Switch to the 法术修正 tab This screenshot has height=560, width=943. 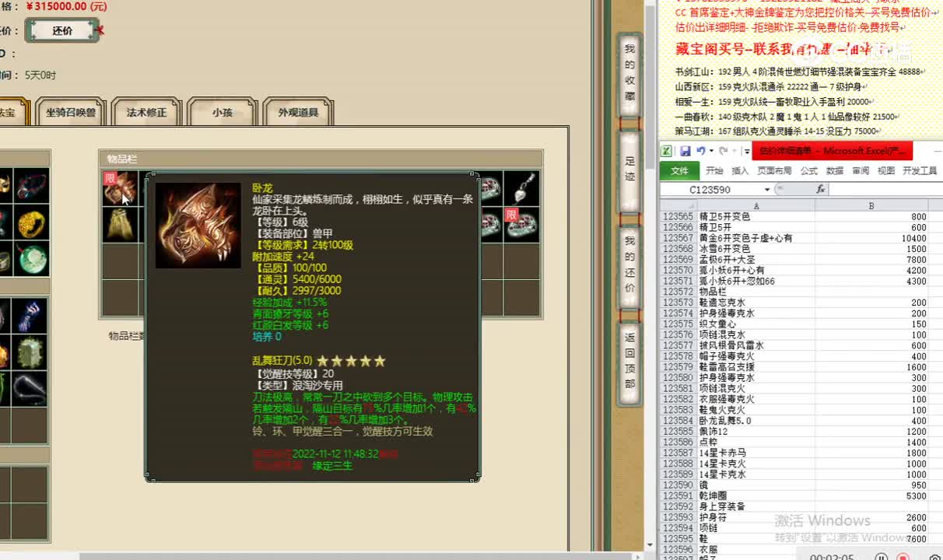click(146, 112)
